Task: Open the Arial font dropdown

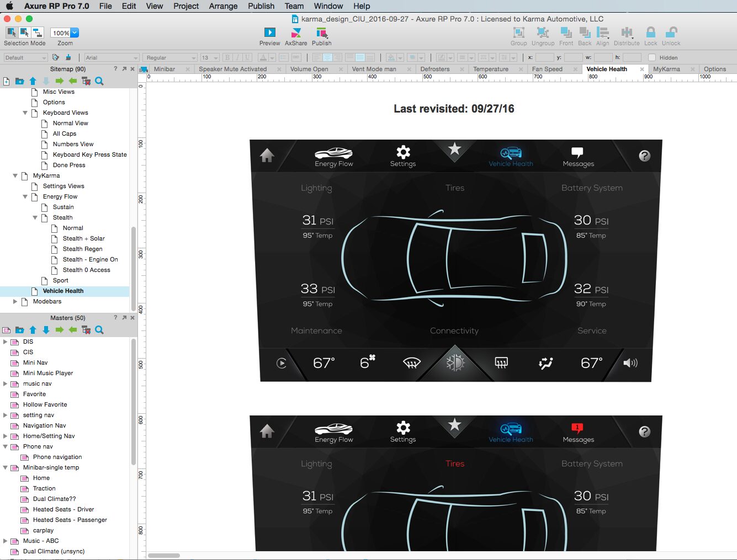Action: 112,57
